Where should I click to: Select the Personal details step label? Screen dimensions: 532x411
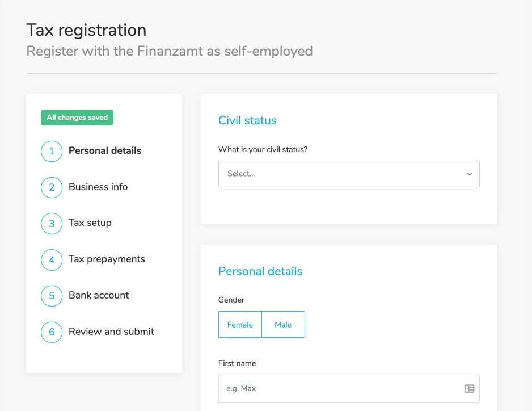tap(105, 150)
